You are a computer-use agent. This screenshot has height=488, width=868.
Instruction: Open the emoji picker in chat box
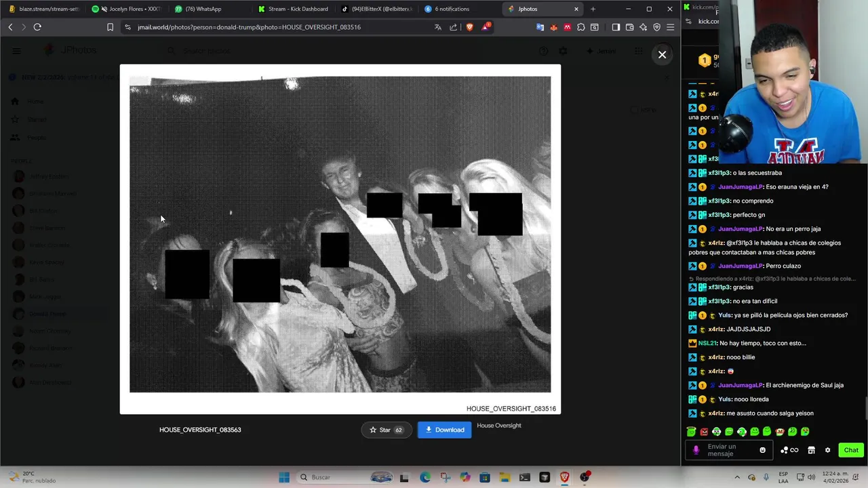pos(762,450)
